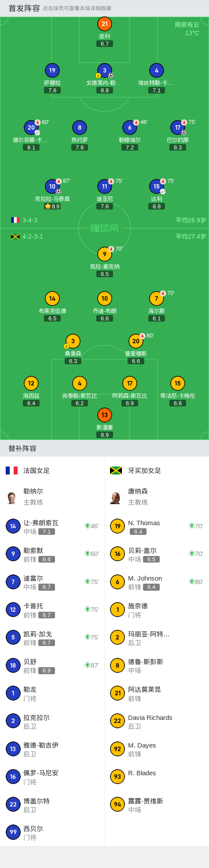Tap 达利 number 15 player badge
Image resolution: width=209 pixels, height=868 pixels.
[157, 186]
